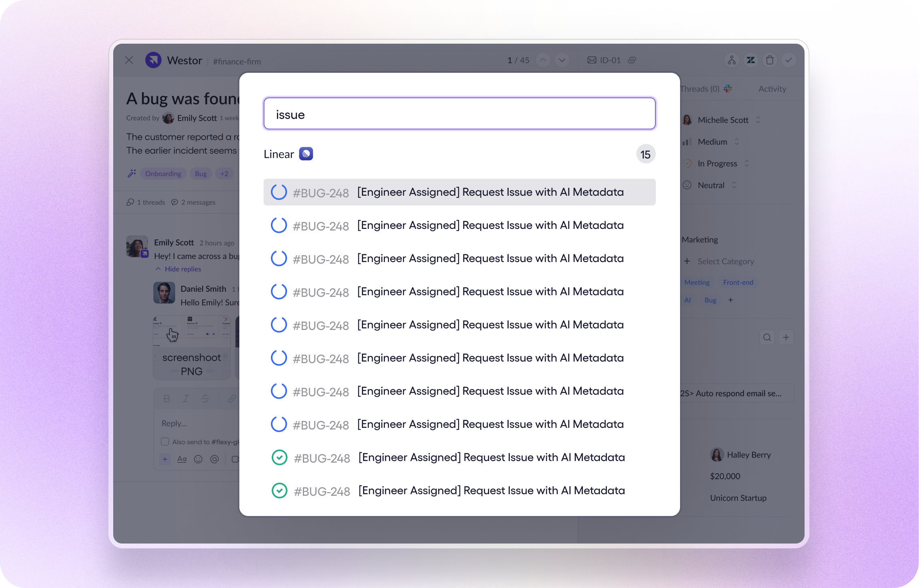Click the Bug tag beside Onboarding
The height and width of the screenshot is (588, 919).
201,173
